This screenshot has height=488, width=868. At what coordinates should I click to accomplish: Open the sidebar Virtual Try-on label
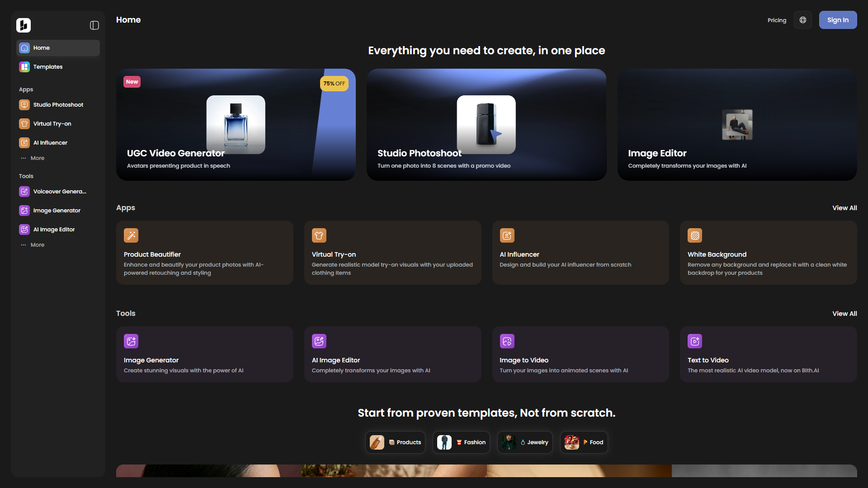coord(52,124)
